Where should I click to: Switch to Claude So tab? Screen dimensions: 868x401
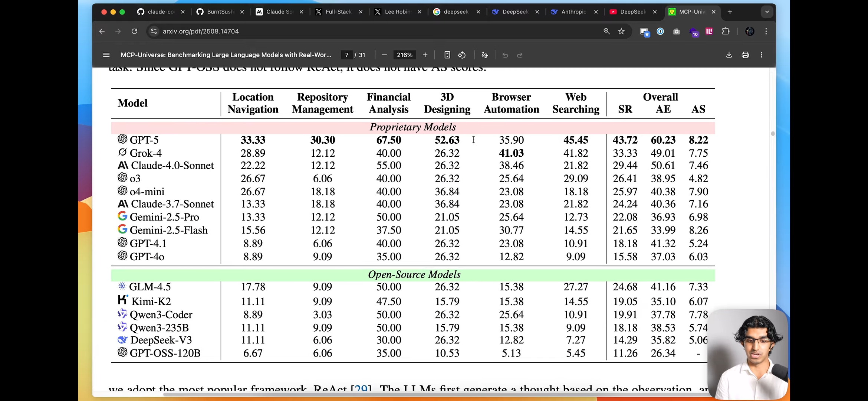[279, 12]
